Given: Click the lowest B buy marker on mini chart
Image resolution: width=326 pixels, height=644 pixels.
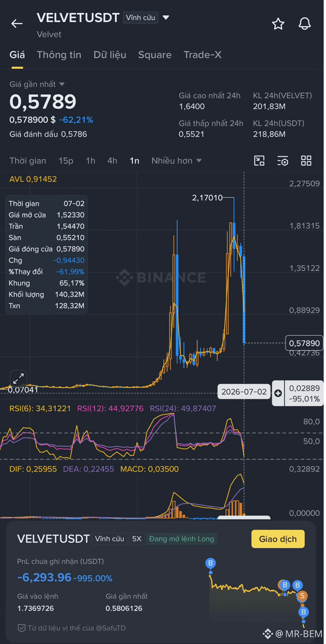Looking at the screenshot, I should [x=303, y=612].
